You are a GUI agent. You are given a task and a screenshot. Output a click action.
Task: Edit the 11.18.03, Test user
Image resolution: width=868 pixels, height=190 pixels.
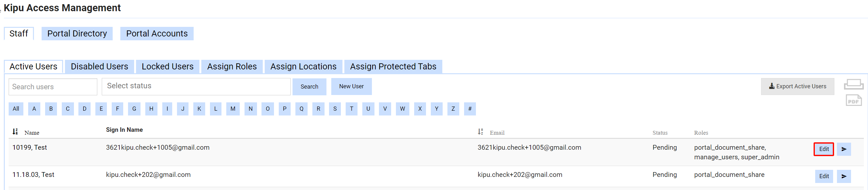[x=824, y=176]
